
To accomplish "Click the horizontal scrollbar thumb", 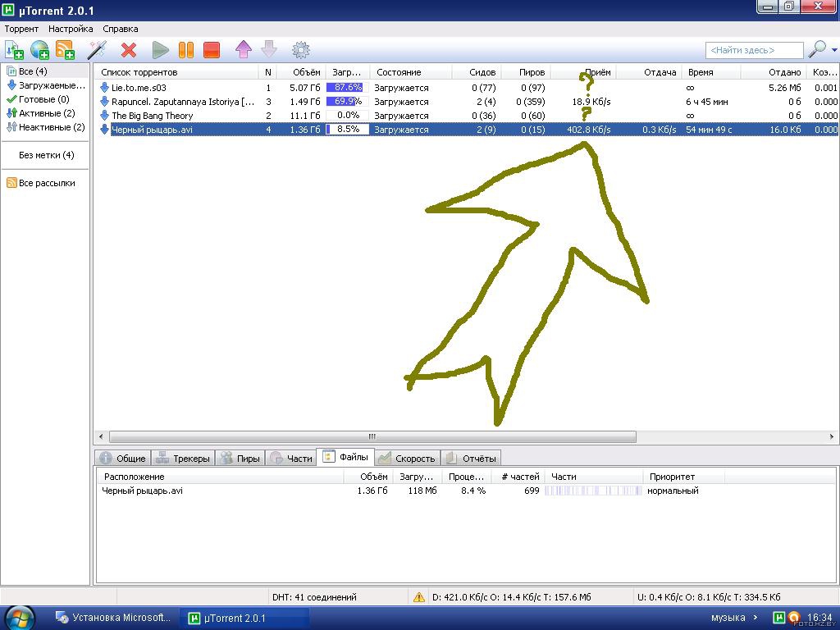I will tap(372, 436).
